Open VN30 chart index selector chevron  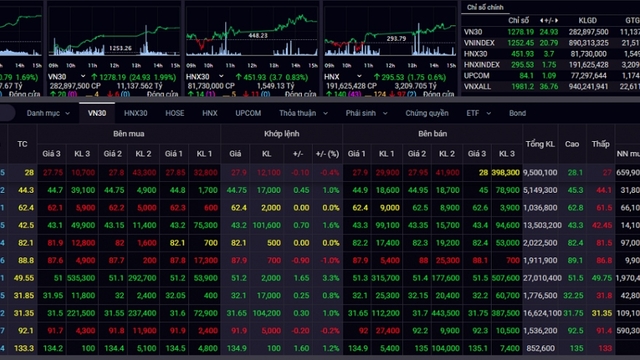pos(83,76)
